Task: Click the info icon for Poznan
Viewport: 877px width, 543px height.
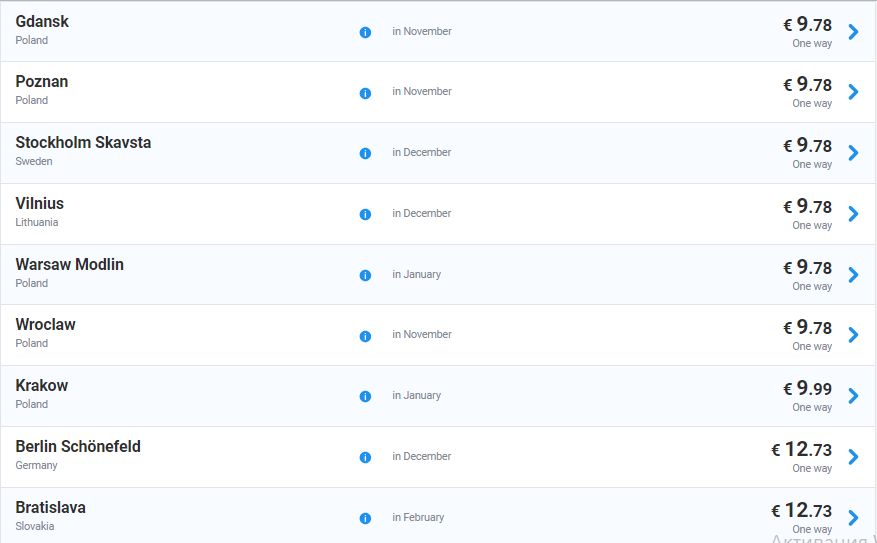Action: click(365, 93)
